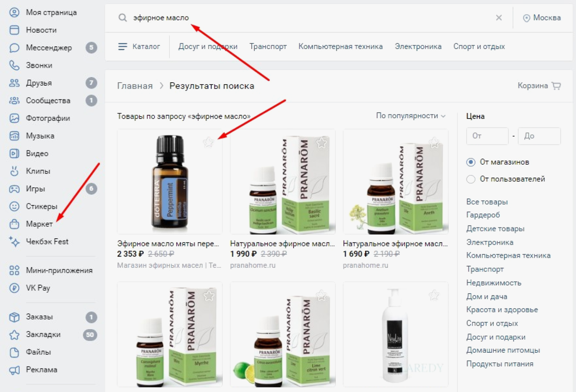This screenshot has height=392, width=576.
Task: Filter by Детские товары category
Action: click(495, 229)
